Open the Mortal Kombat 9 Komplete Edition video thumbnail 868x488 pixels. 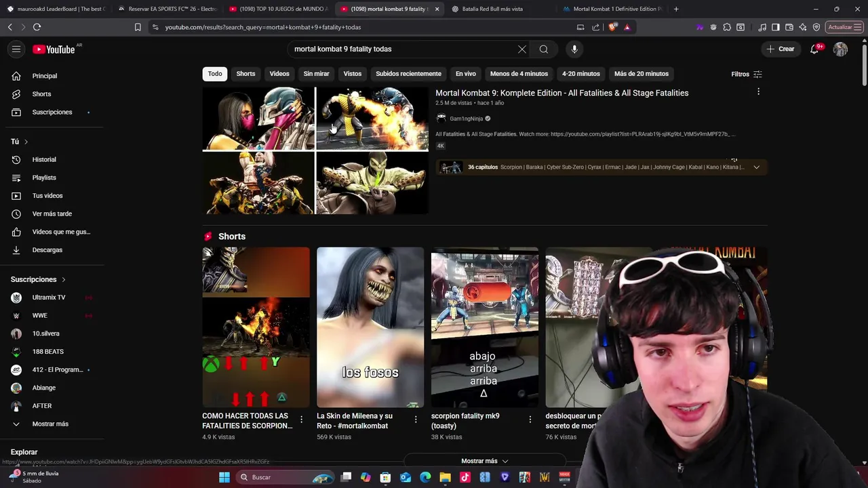315,150
